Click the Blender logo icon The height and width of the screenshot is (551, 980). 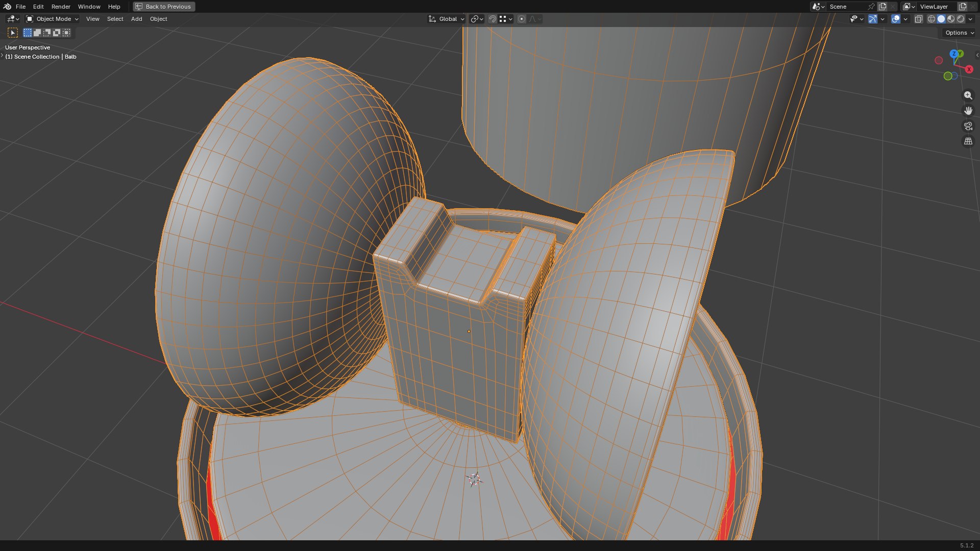(x=7, y=7)
